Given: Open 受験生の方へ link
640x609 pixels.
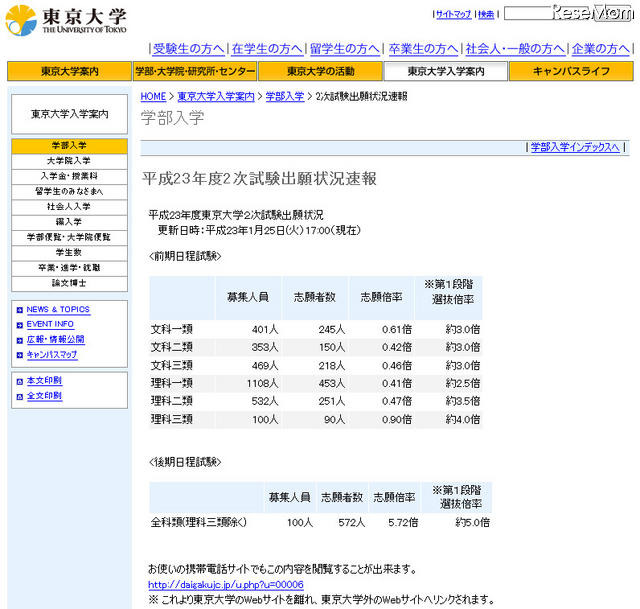Looking at the screenshot, I should click(x=189, y=49).
